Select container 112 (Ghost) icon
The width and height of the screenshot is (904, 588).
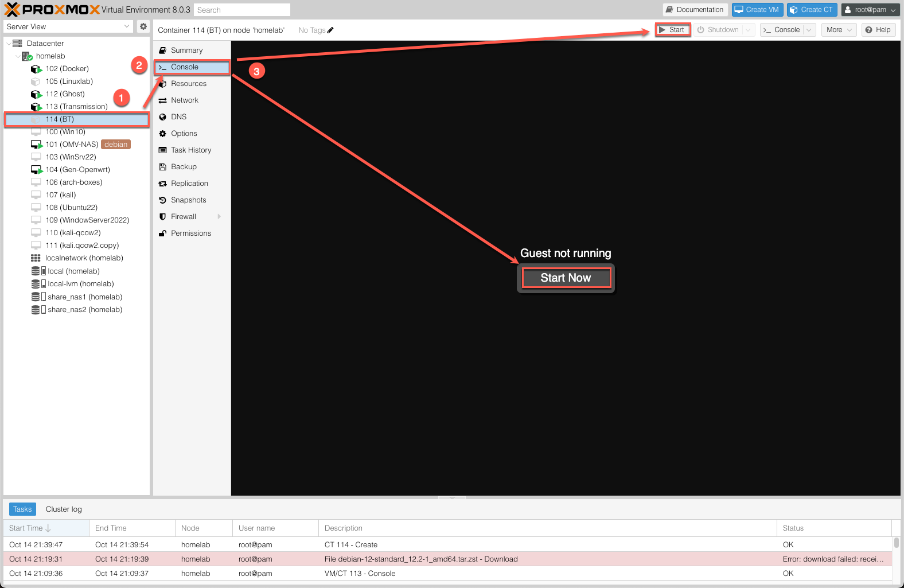[36, 94]
